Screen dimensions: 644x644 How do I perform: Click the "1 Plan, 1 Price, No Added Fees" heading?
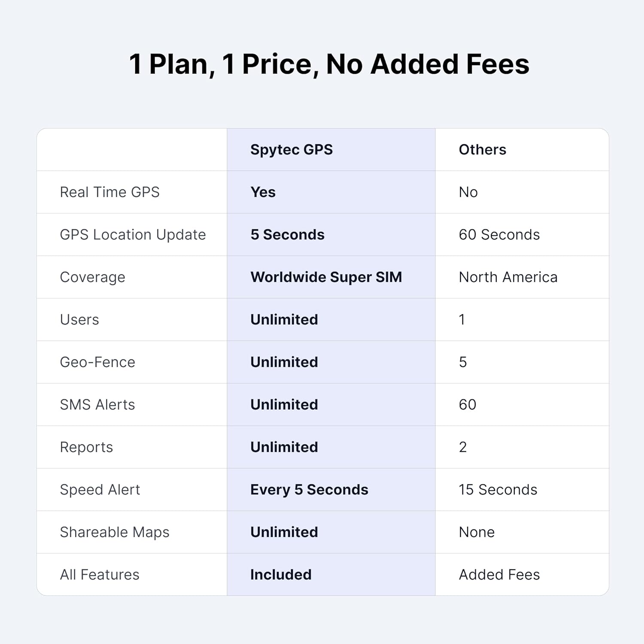pyautogui.click(x=329, y=64)
